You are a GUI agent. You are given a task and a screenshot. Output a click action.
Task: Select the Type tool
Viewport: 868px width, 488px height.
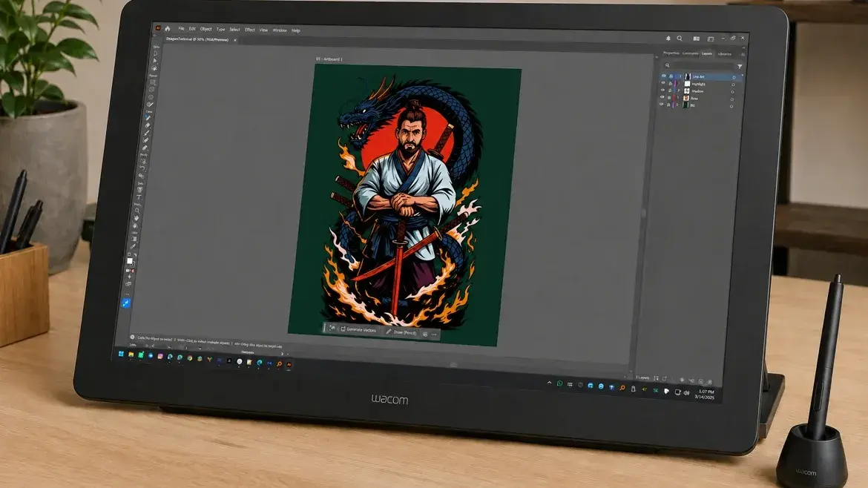point(139,197)
